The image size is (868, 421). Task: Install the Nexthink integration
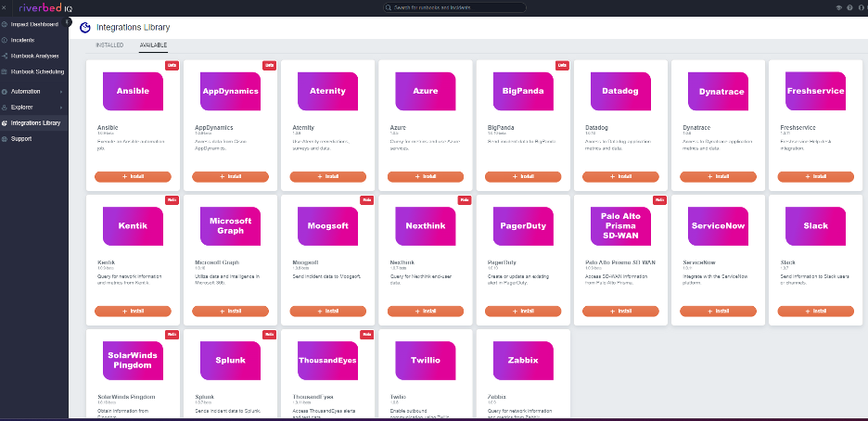tap(425, 311)
